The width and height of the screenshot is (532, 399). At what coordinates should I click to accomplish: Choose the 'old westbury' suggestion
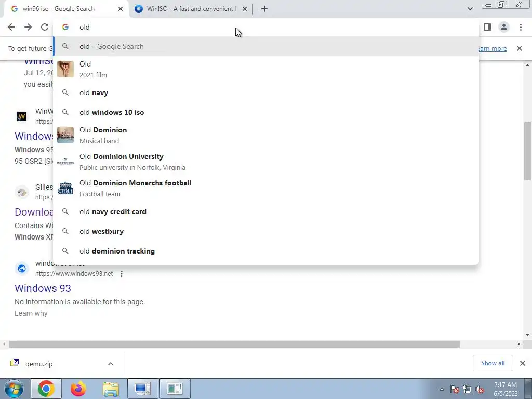(266, 231)
